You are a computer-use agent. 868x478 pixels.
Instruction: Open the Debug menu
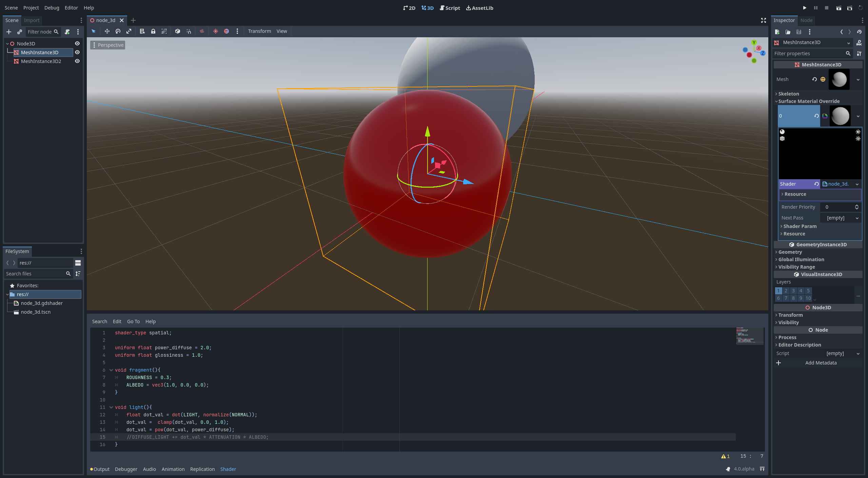click(x=52, y=7)
